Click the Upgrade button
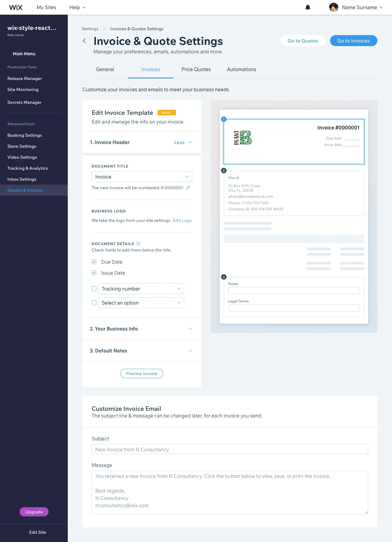The height and width of the screenshot is (542, 392). [34, 512]
